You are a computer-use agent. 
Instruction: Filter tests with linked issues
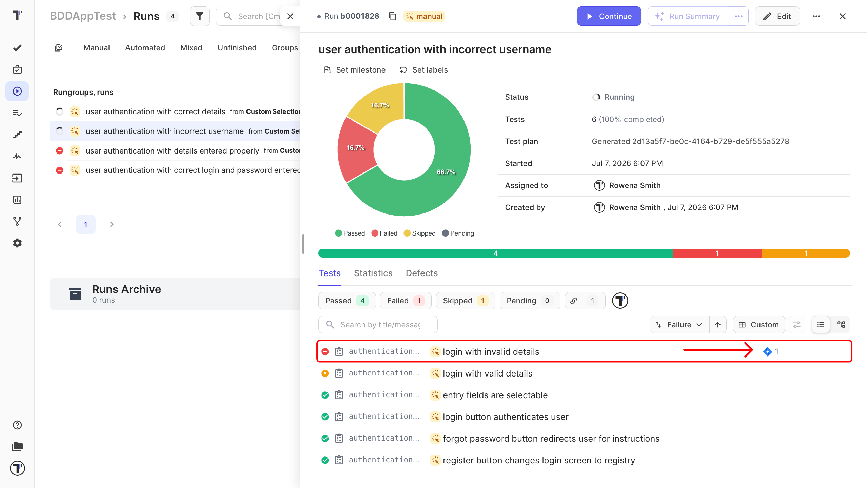pos(585,301)
